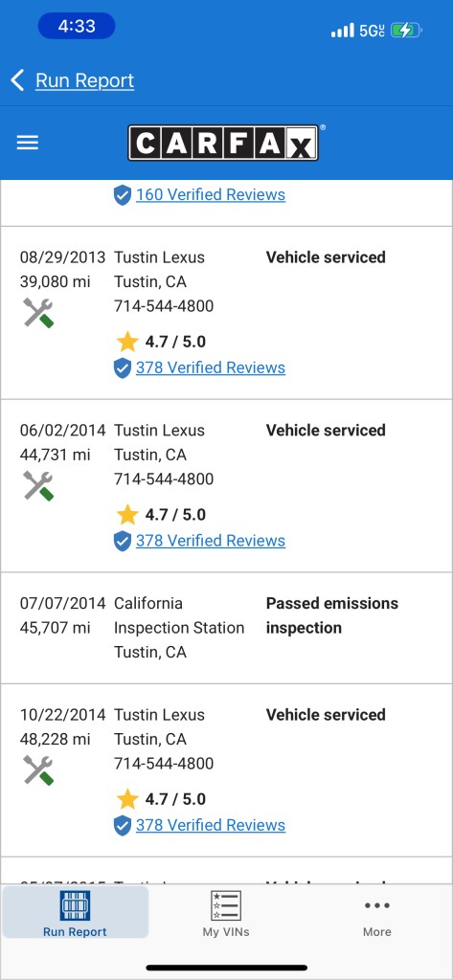
Task: Go back via the Run Report link
Action: [x=84, y=80]
